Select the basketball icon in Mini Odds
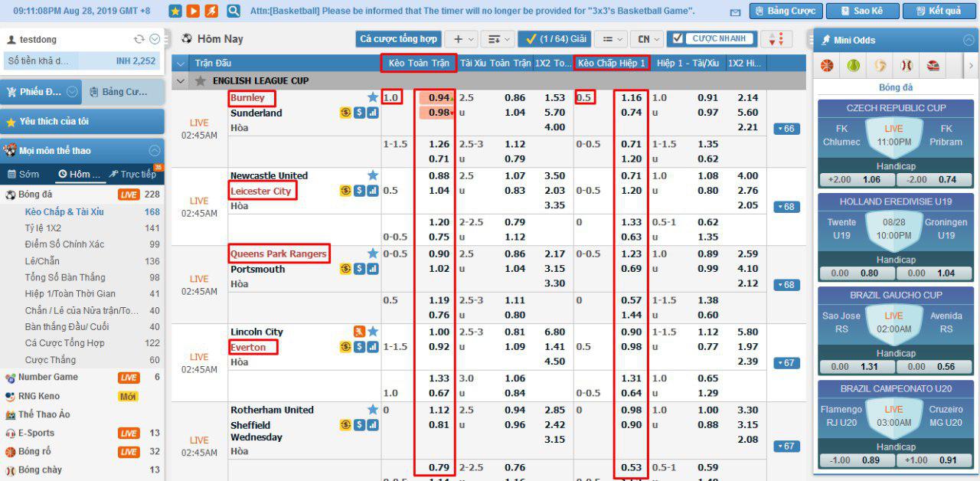This screenshot has width=980, height=481. click(x=827, y=66)
